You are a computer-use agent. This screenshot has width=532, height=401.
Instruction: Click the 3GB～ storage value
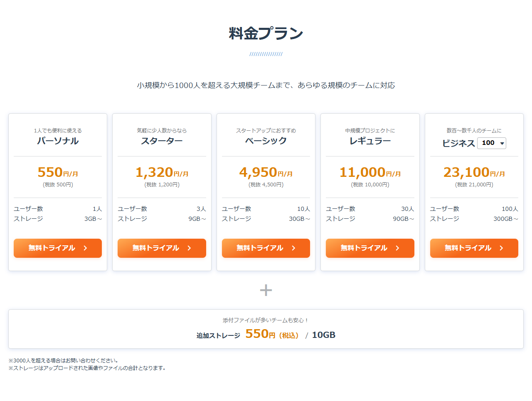(x=93, y=219)
